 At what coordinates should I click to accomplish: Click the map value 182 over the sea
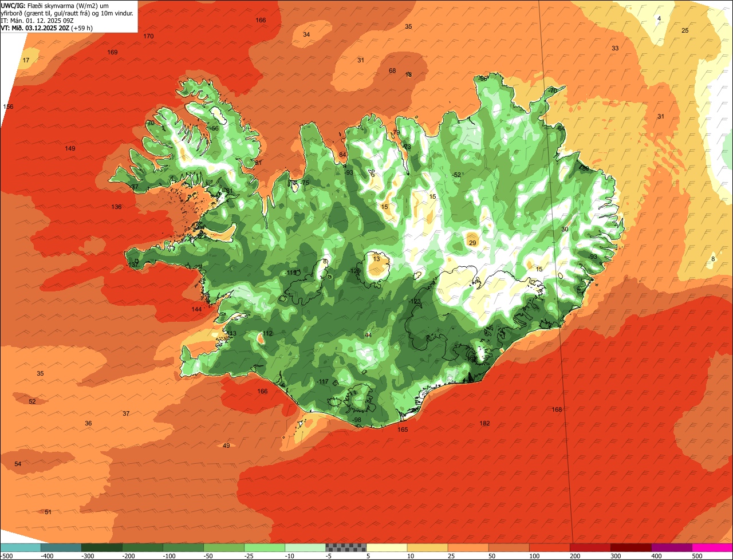[484, 423]
